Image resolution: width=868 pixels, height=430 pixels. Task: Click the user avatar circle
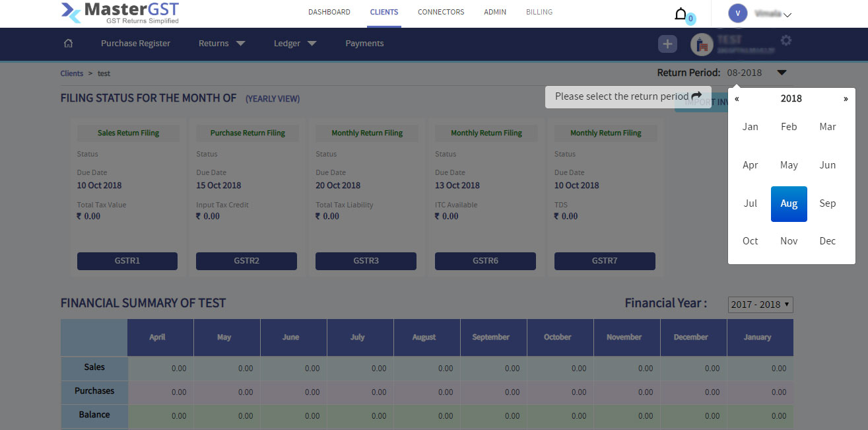pyautogui.click(x=737, y=13)
